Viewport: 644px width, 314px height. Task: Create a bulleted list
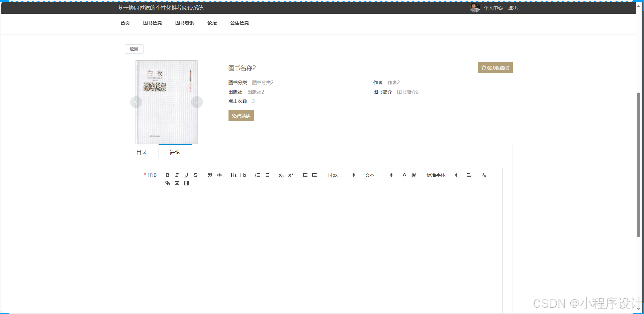(267, 175)
